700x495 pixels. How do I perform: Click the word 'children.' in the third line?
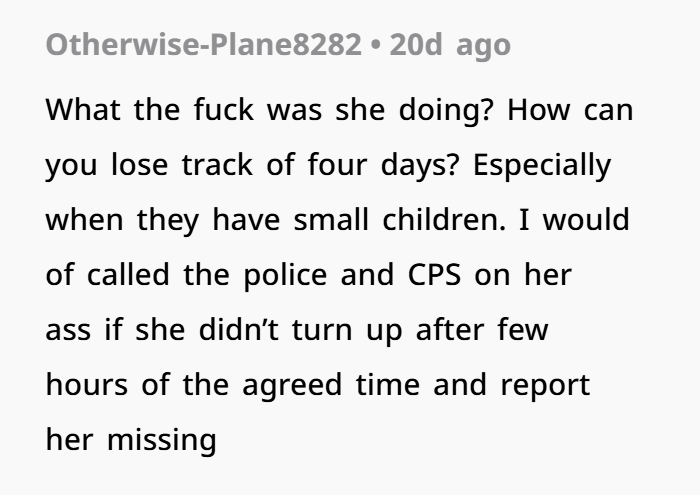click(444, 220)
